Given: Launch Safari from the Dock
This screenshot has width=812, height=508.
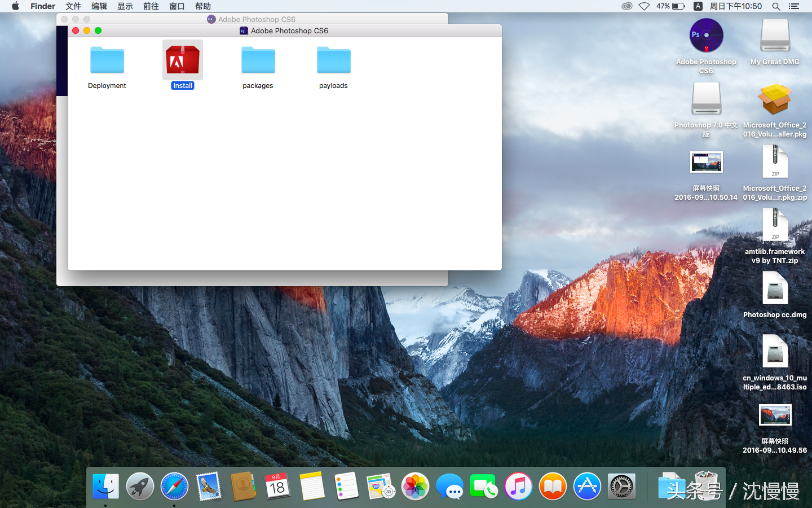Looking at the screenshot, I should pyautogui.click(x=174, y=486).
